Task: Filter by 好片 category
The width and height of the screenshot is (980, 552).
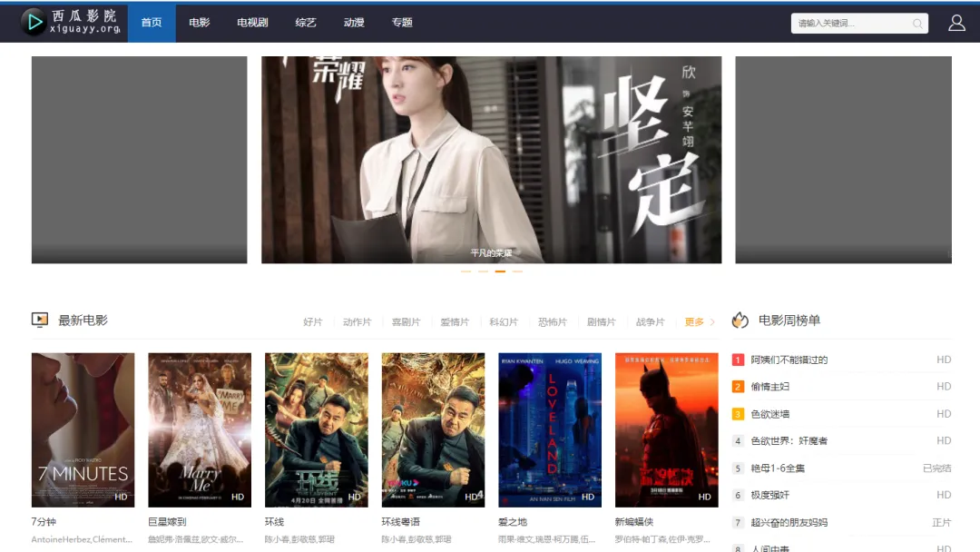Action: (312, 322)
